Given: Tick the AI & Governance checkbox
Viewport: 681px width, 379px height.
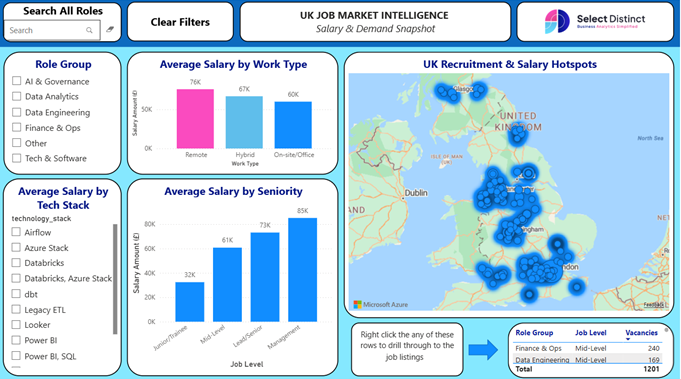Looking at the screenshot, I should (17, 81).
